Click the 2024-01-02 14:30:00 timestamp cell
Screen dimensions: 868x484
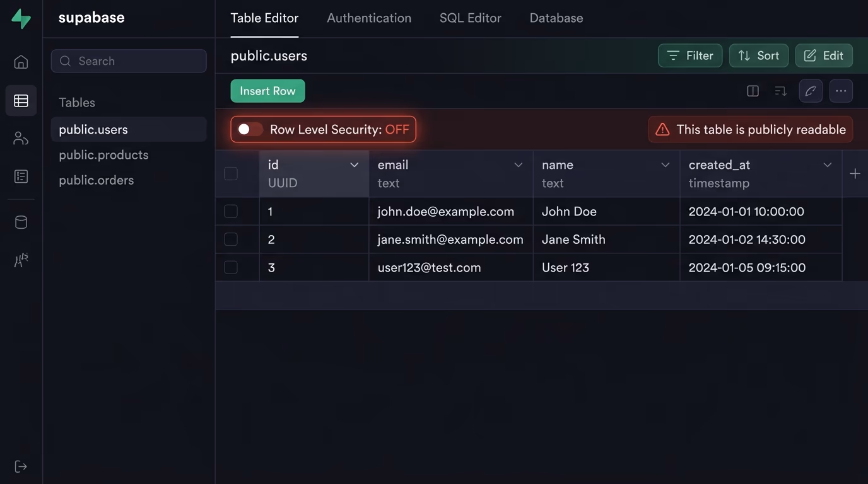[761, 239]
